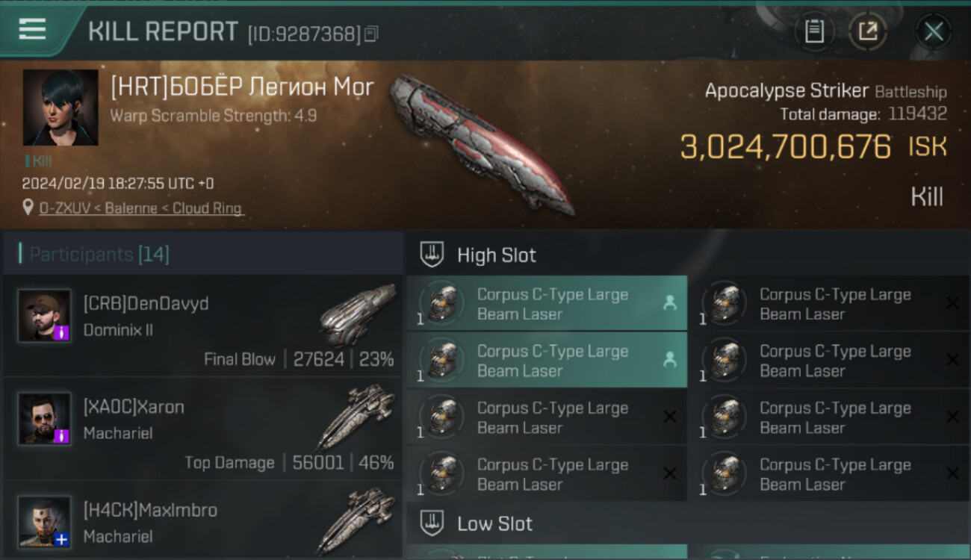Open DenDavyd's participant portrait
The image size is (971, 560).
point(45,316)
